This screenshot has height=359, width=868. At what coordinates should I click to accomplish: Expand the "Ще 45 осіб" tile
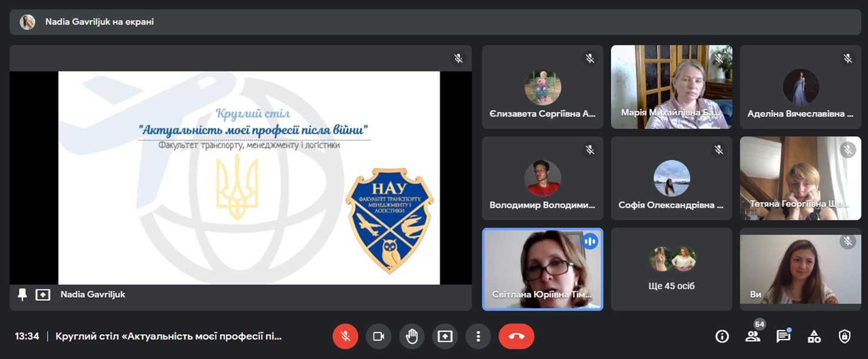point(671,269)
